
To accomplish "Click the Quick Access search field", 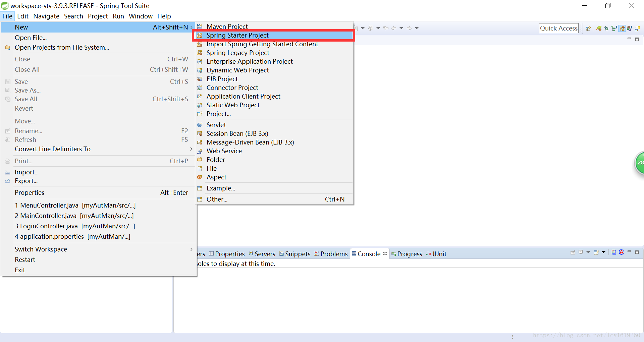I will pyautogui.click(x=559, y=28).
